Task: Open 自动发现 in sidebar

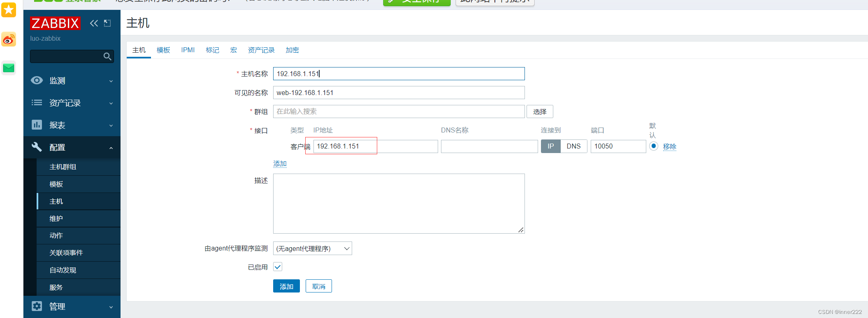Action: tap(79, 270)
